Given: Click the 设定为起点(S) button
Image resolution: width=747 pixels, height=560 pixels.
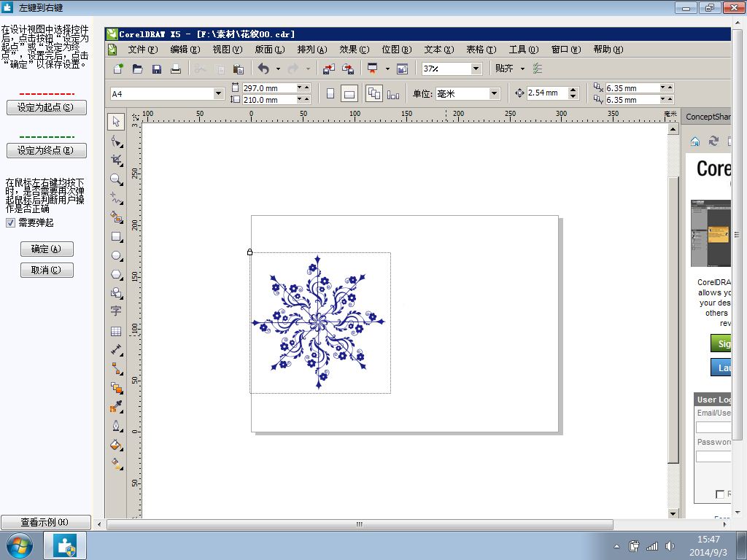Looking at the screenshot, I should coord(47,107).
